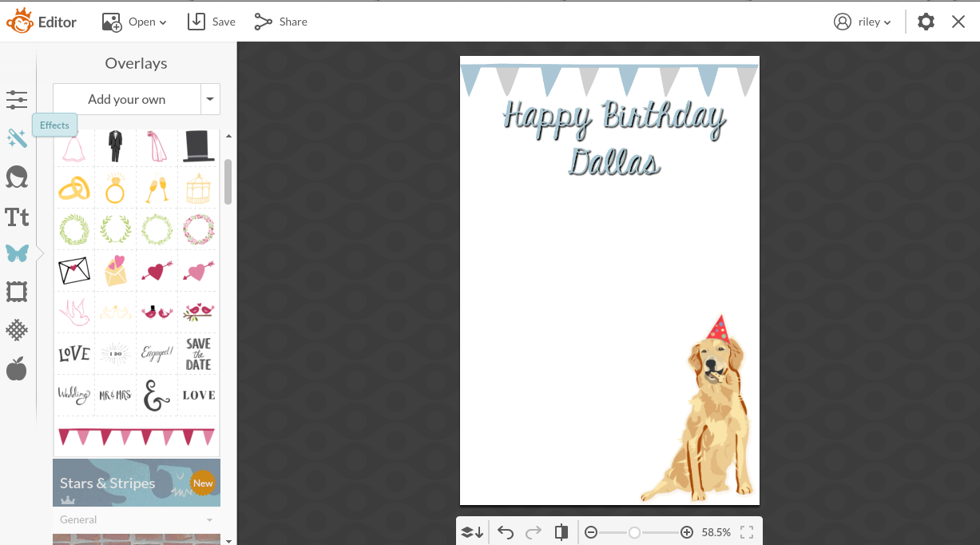The width and height of the screenshot is (980, 545).
Task: Redo the last action
Action: (534, 532)
